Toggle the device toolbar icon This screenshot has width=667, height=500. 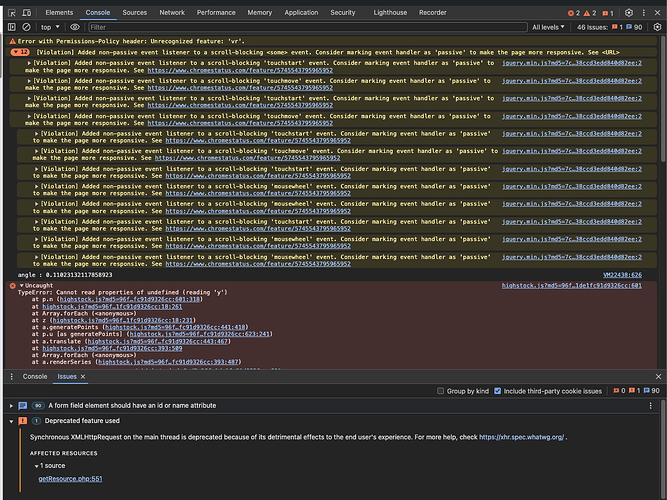pos(26,13)
